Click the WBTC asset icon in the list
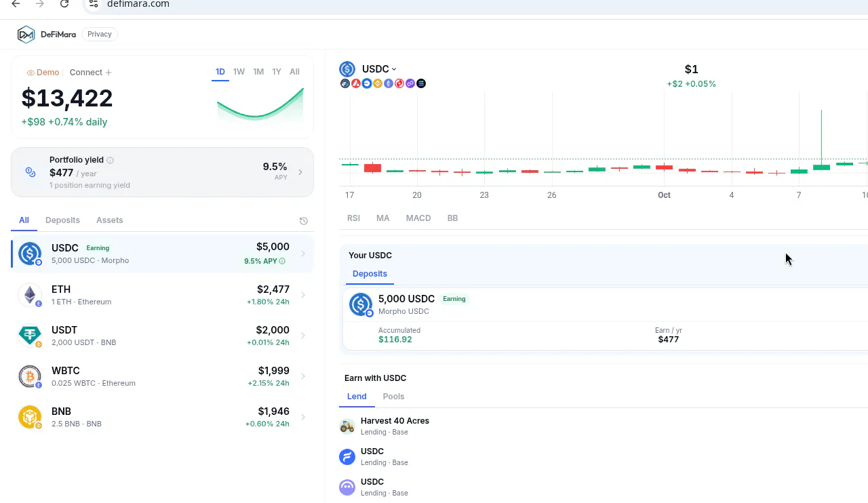868x503 pixels. [x=30, y=376]
